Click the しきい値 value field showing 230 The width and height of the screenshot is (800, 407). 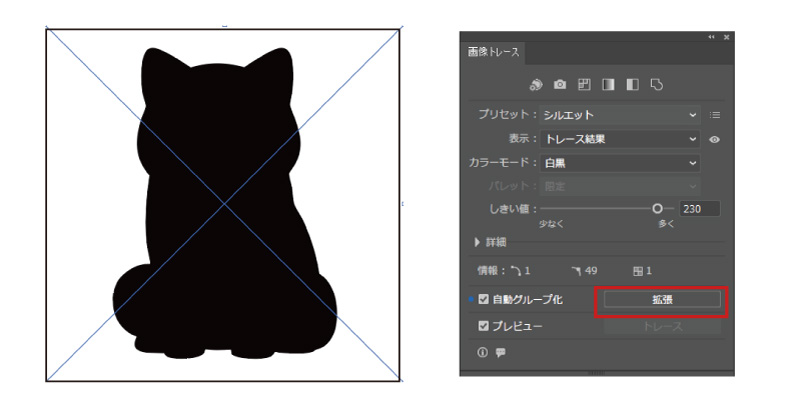(x=699, y=209)
